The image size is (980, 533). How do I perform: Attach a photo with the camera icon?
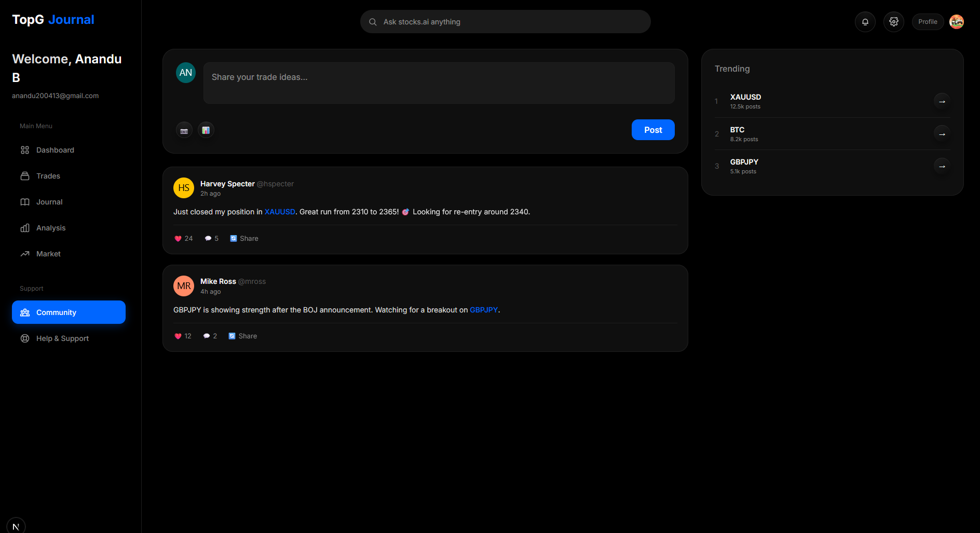(184, 130)
